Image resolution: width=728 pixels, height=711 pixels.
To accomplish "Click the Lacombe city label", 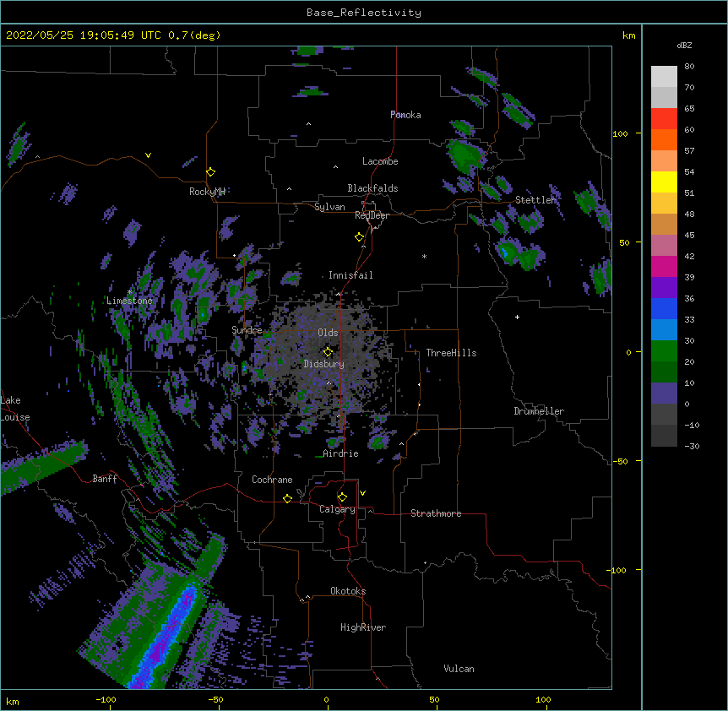I will click(x=380, y=161).
